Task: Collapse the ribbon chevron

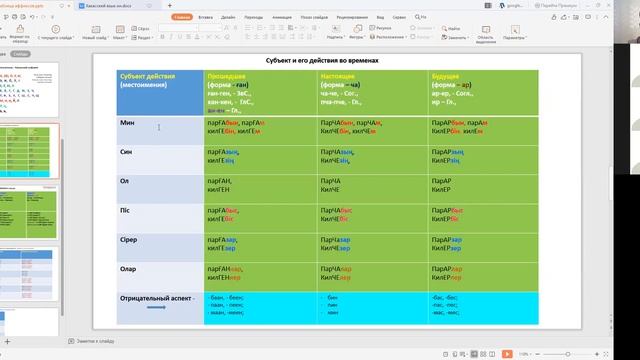Action: 606,17
